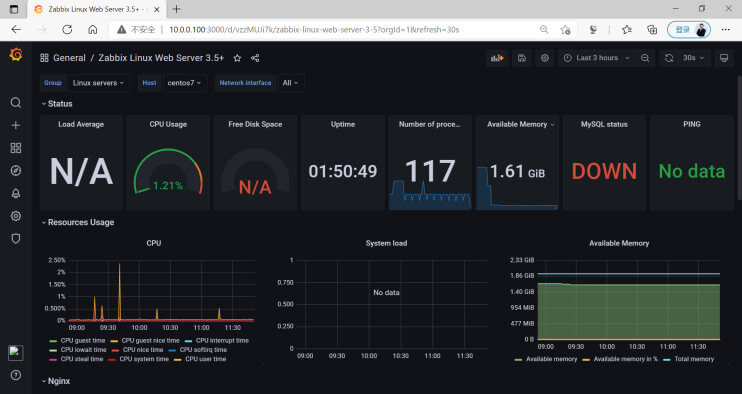Open the Alerting bell icon
742x394 pixels.
coord(16,193)
